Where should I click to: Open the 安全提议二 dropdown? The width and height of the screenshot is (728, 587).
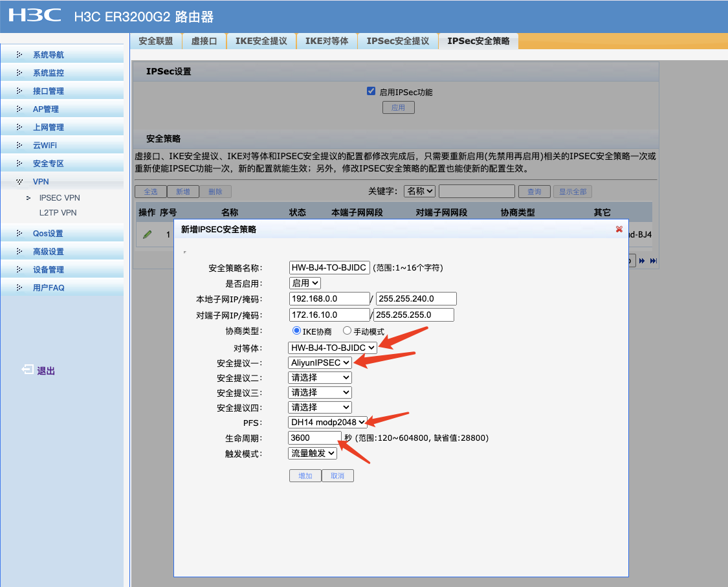(x=320, y=377)
